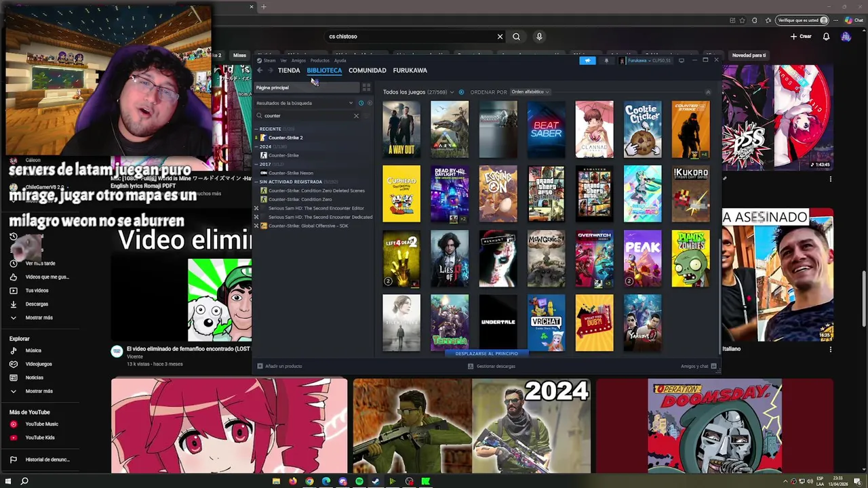Open Cuphead game cover

pos(401,194)
